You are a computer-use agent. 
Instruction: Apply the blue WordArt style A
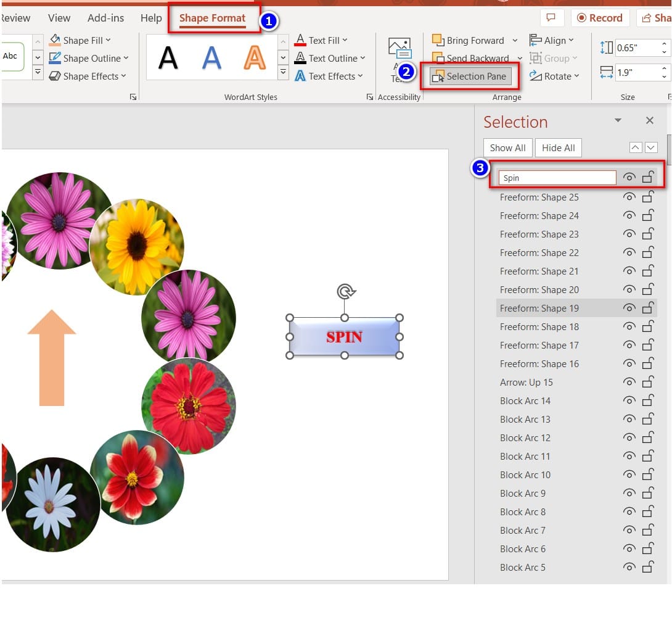coord(211,57)
